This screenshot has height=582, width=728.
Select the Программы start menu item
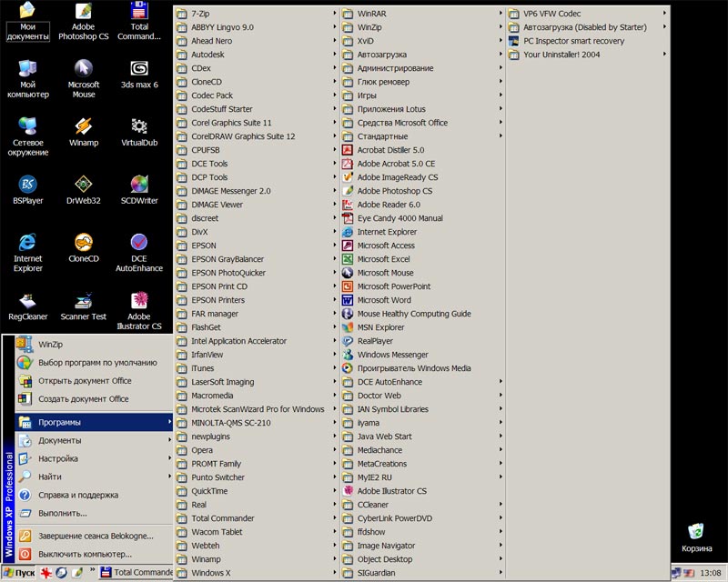[x=94, y=422]
